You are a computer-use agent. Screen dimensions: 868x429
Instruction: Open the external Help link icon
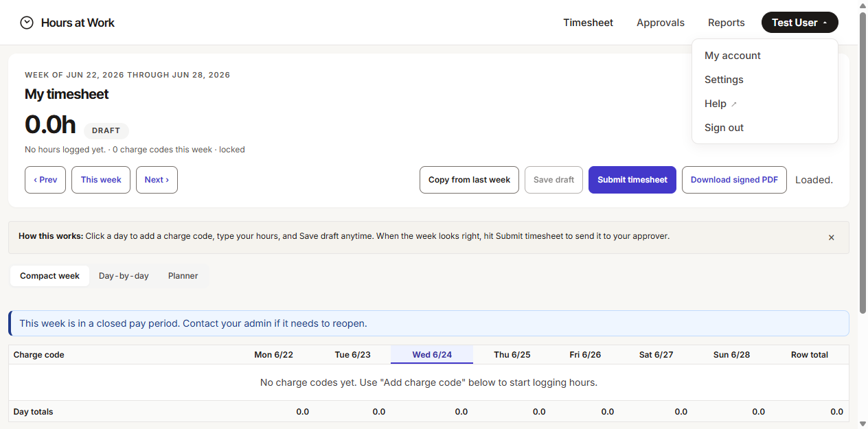point(733,104)
